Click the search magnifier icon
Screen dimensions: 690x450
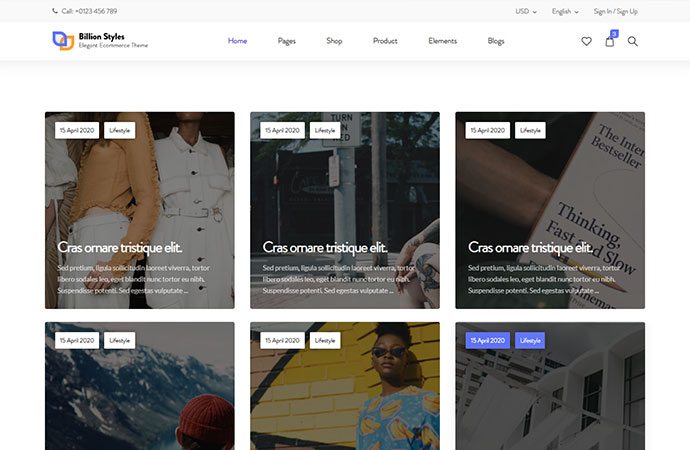(x=632, y=41)
